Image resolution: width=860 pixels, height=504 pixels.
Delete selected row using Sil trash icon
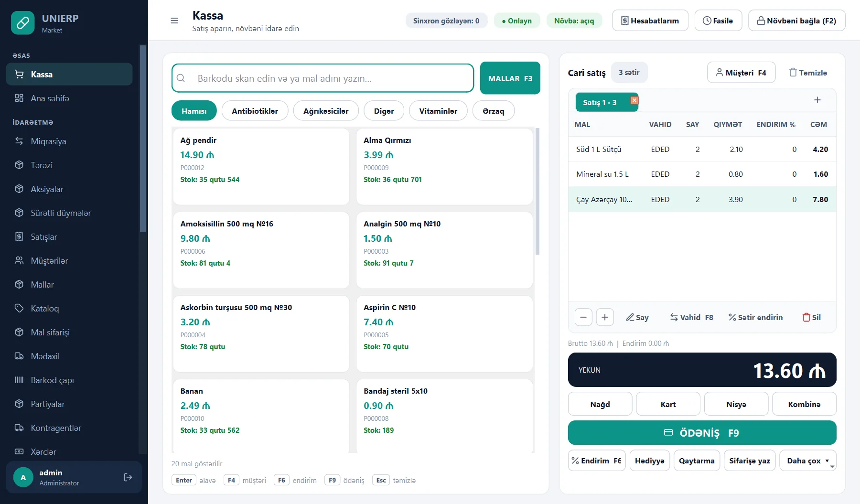click(812, 317)
